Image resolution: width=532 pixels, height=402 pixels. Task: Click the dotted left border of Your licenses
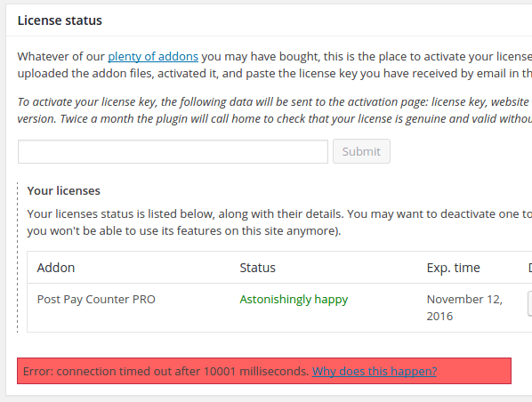pyautogui.click(x=18, y=258)
